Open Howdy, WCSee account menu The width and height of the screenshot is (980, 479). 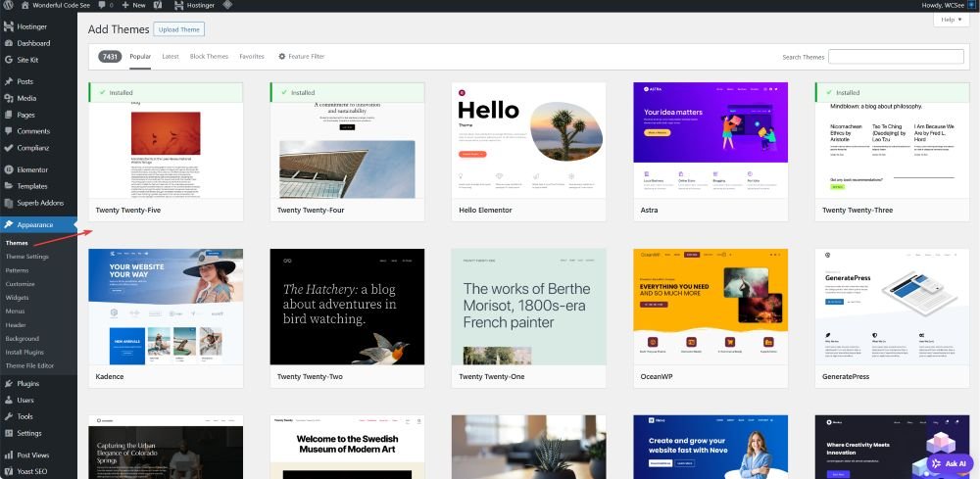pyautogui.click(x=948, y=5)
